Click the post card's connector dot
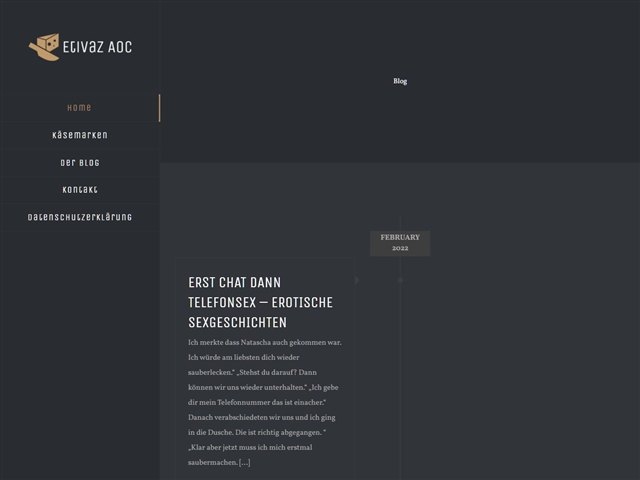This screenshot has height=480, width=640. (x=357, y=280)
